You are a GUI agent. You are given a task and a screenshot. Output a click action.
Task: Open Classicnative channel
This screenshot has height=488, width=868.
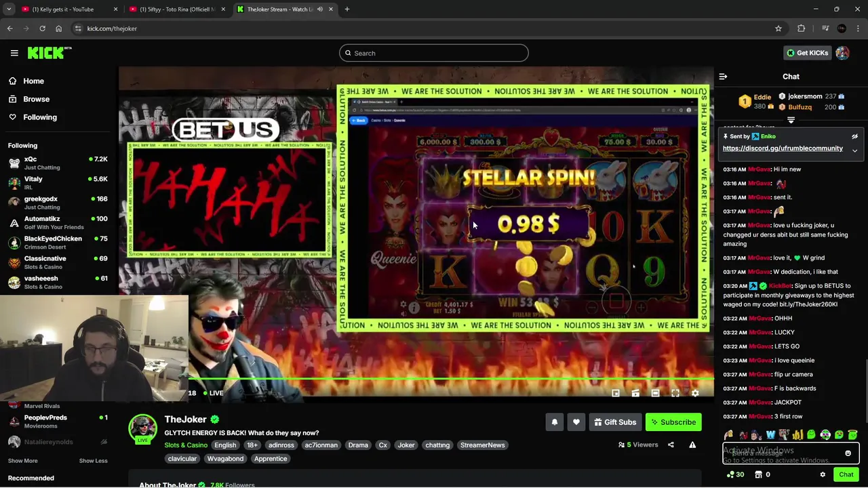pyautogui.click(x=58, y=262)
